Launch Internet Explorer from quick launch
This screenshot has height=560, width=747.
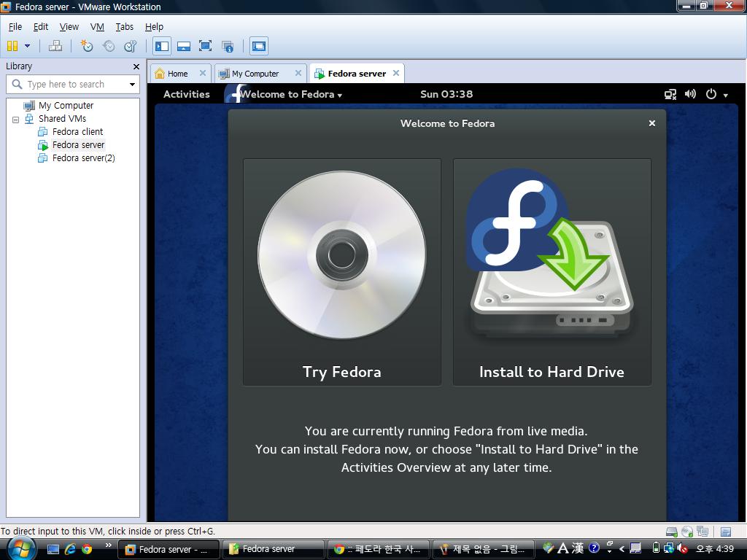pos(70,550)
